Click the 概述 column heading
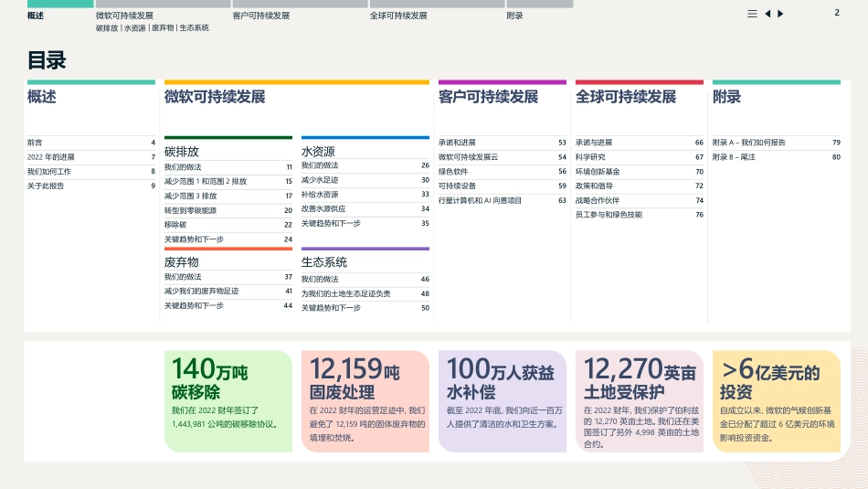The width and height of the screenshot is (868, 489). click(x=41, y=97)
